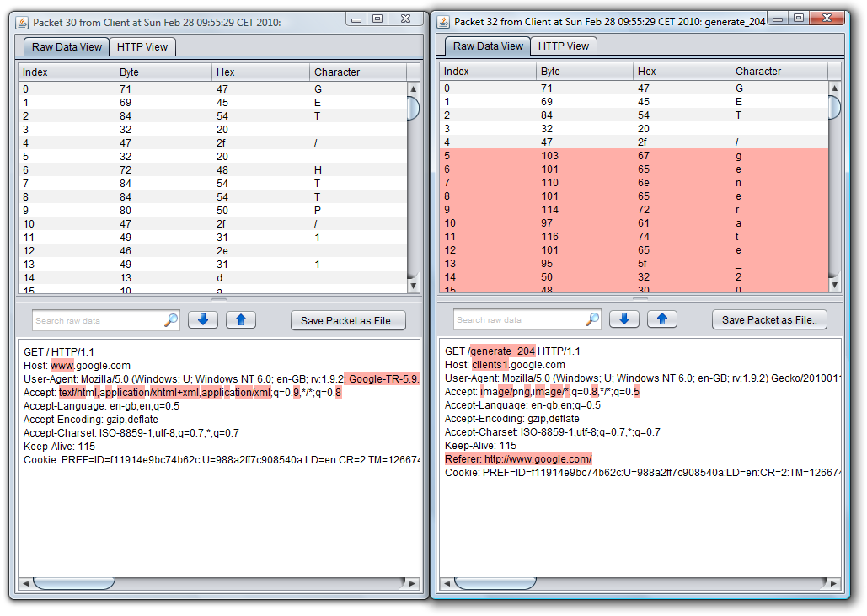867x616 pixels.
Task: Click Byte column header in Packet 32 table
Action: point(585,72)
